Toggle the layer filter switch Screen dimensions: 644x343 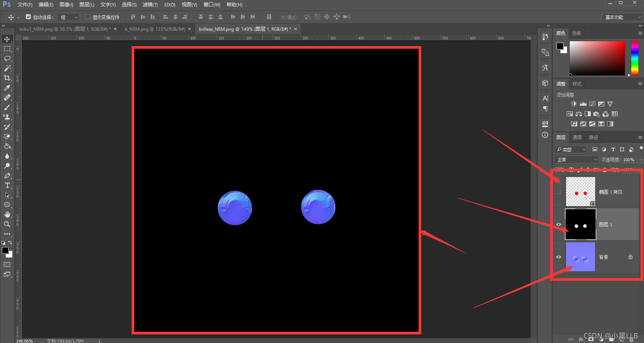point(641,149)
